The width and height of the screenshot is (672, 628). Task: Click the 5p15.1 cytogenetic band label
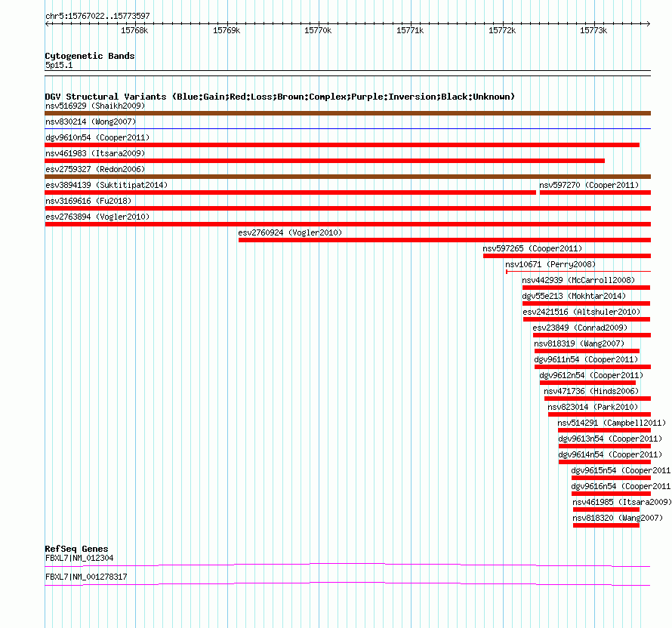tap(59, 65)
